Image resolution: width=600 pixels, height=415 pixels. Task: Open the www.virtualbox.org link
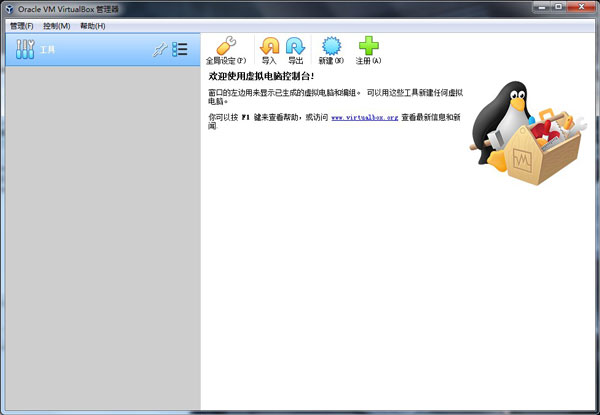[x=365, y=117]
